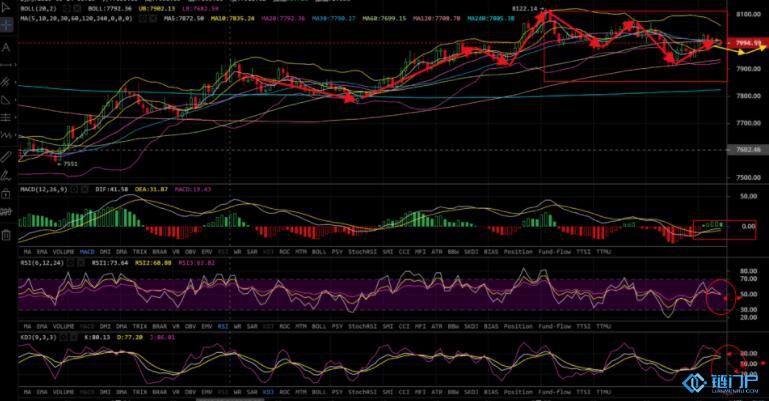The height and width of the screenshot is (401, 769).
Task: Open the horizontal lines Fibonacci tool
Action: [x=7, y=116]
